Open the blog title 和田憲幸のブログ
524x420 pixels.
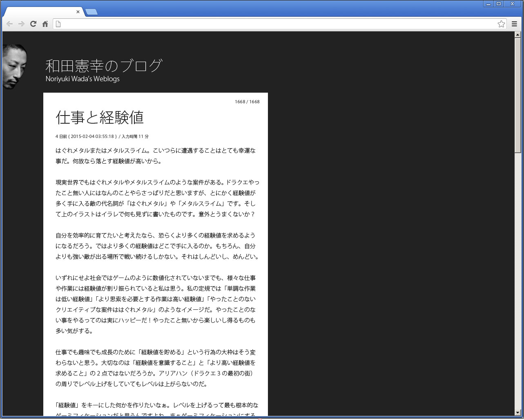(x=104, y=66)
